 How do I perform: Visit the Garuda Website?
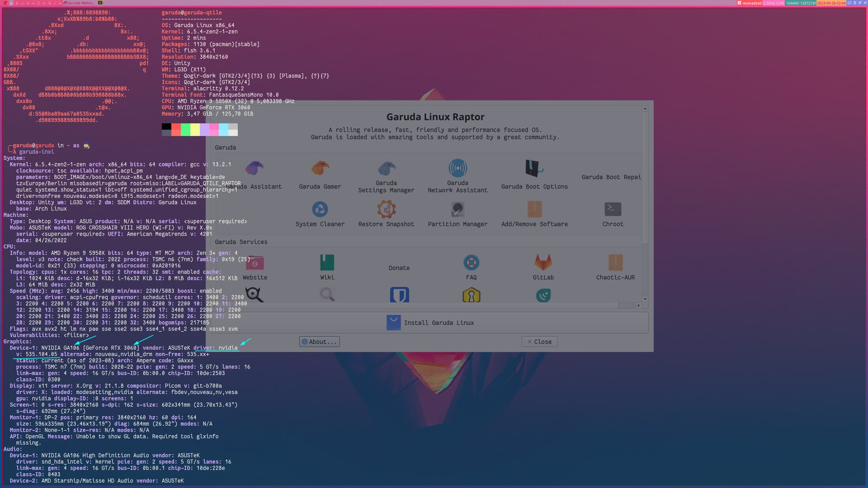pos(255,267)
